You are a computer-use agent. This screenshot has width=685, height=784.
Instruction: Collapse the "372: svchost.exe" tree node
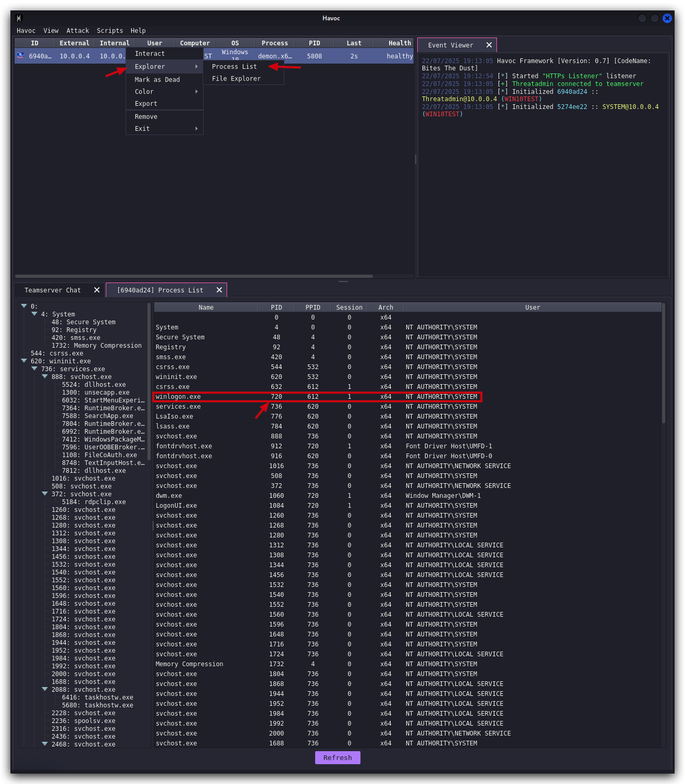45,494
